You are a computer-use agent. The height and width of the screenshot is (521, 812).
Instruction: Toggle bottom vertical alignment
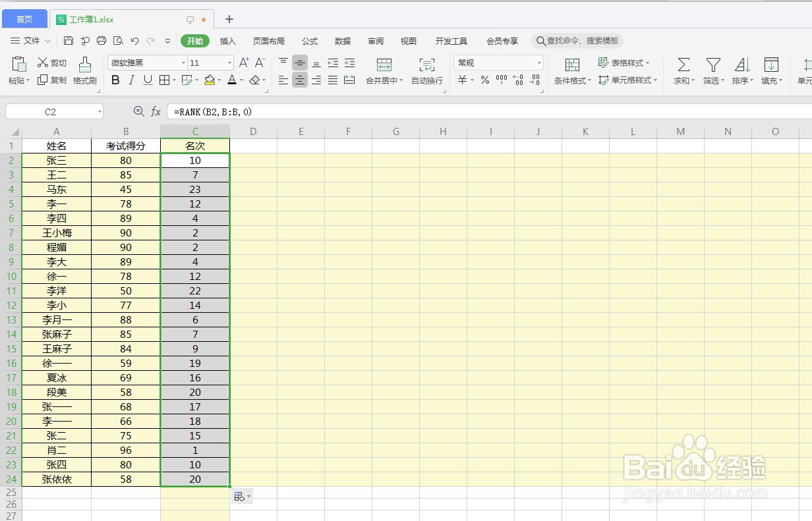pos(316,63)
